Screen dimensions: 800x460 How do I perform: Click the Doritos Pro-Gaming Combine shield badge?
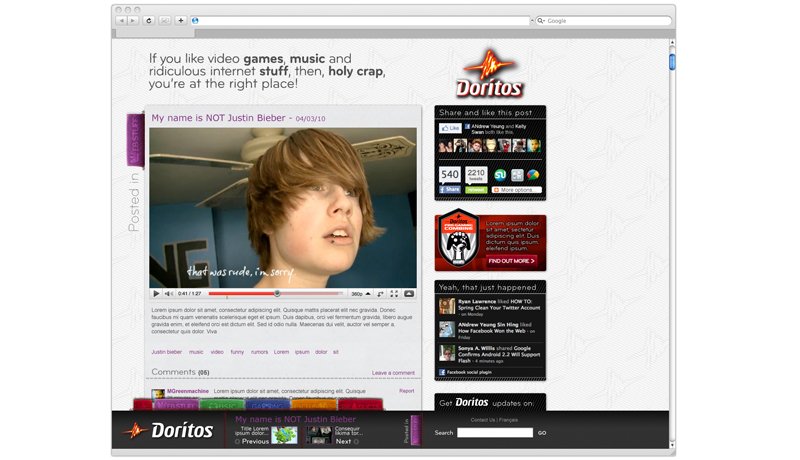(459, 239)
